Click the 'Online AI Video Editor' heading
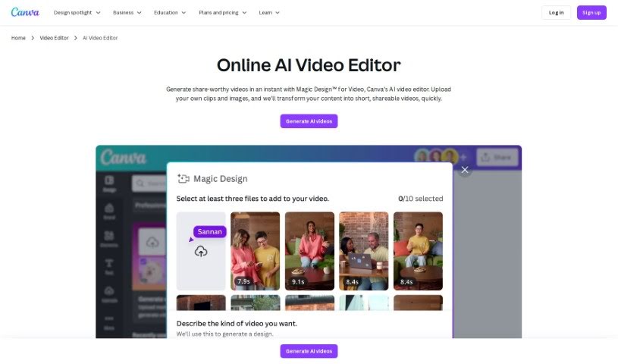This screenshot has height=364, width=618. (309, 65)
